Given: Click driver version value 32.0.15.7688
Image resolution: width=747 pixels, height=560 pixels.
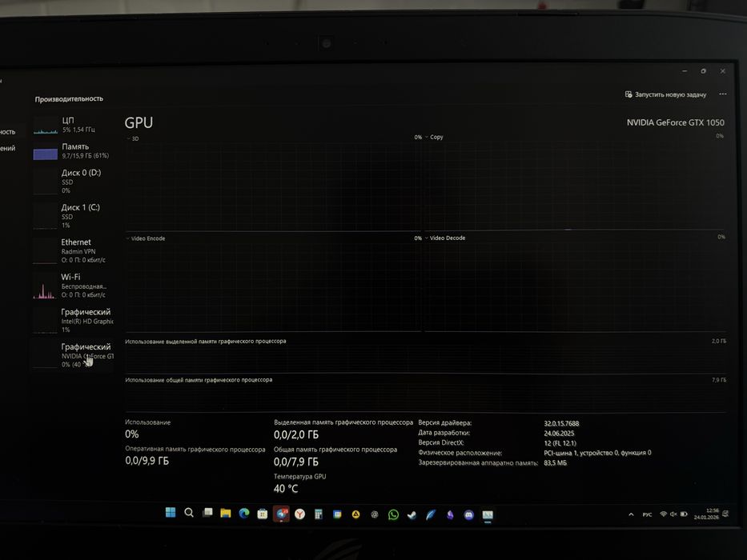Looking at the screenshot, I should tap(561, 423).
